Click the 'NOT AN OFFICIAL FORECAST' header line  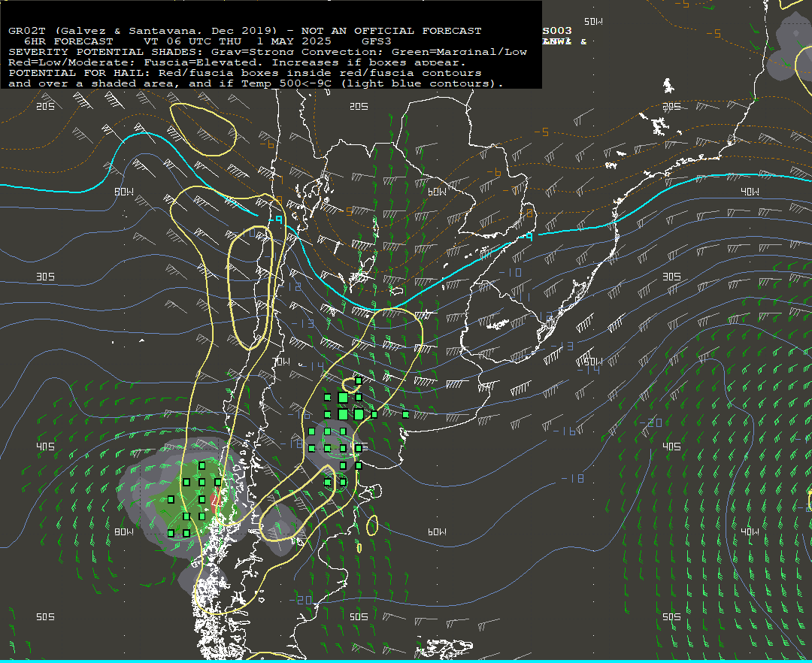(x=245, y=31)
